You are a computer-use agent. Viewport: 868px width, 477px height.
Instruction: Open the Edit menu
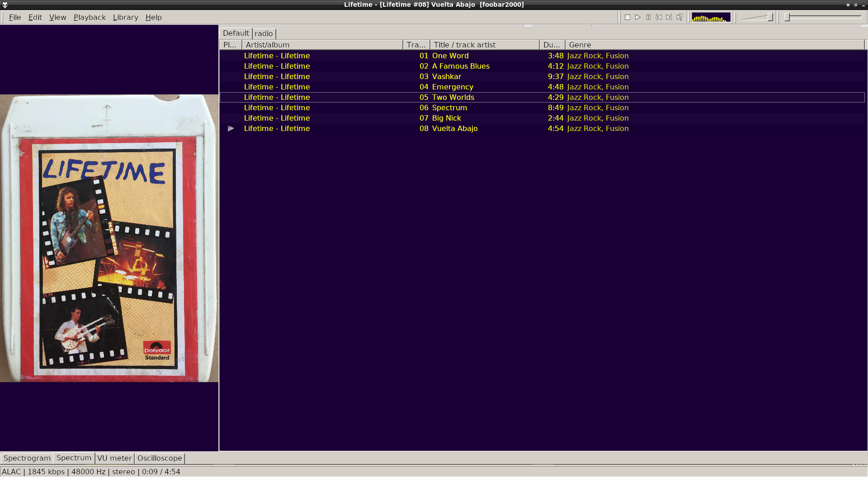tap(35, 17)
